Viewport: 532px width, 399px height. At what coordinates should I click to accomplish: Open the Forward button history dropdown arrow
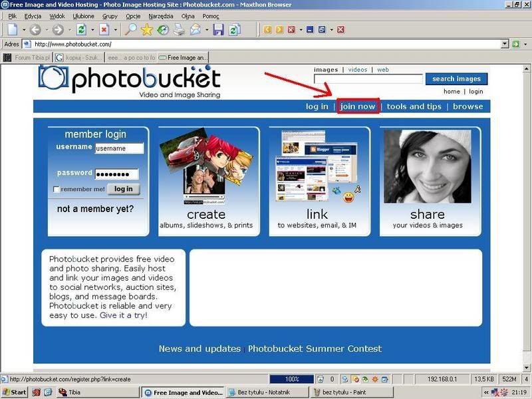pyautogui.click(x=70, y=30)
